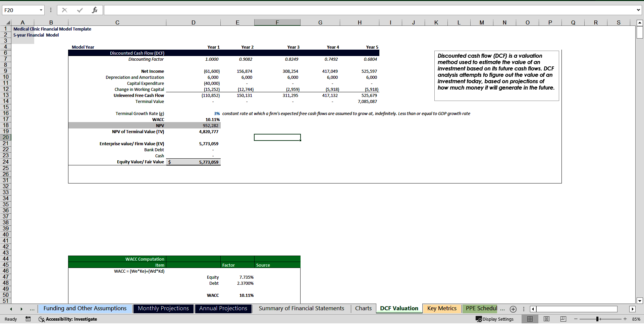Image resolution: width=644 pixels, height=324 pixels.
Task: Select Terminal Value 7,085,087 cell
Action: 360,101
